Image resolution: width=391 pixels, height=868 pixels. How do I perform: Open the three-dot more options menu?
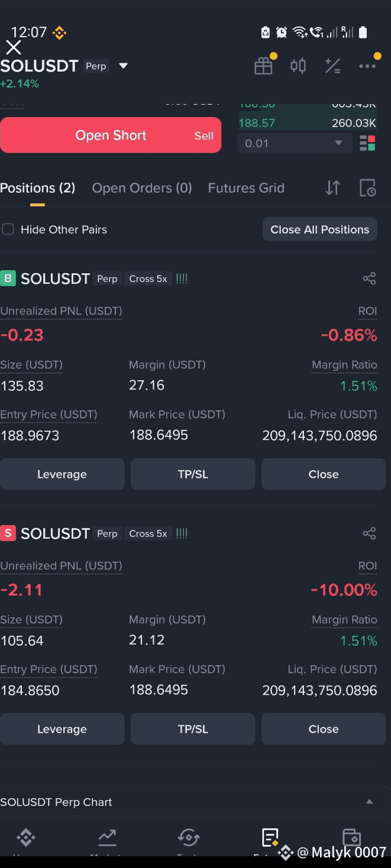click(367, 66)
